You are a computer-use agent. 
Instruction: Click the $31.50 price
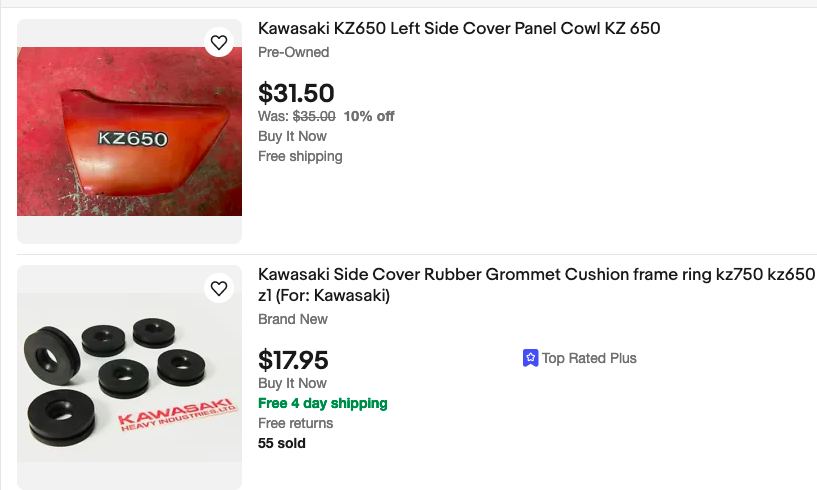tap(296, 93)
